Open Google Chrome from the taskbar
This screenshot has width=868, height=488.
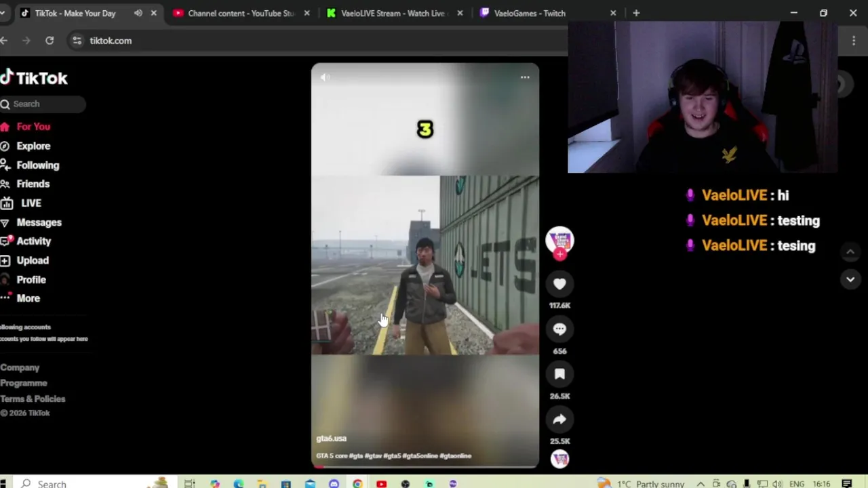pos(357,483)
